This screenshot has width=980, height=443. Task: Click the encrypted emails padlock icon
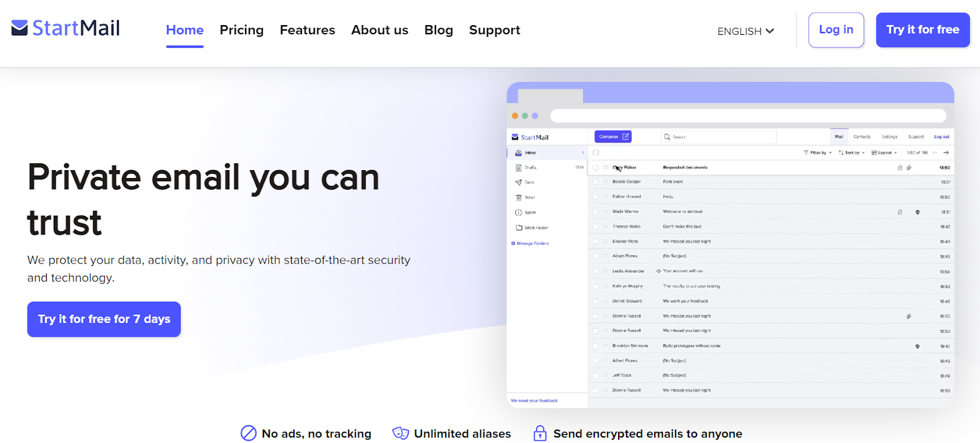(540, 433)
